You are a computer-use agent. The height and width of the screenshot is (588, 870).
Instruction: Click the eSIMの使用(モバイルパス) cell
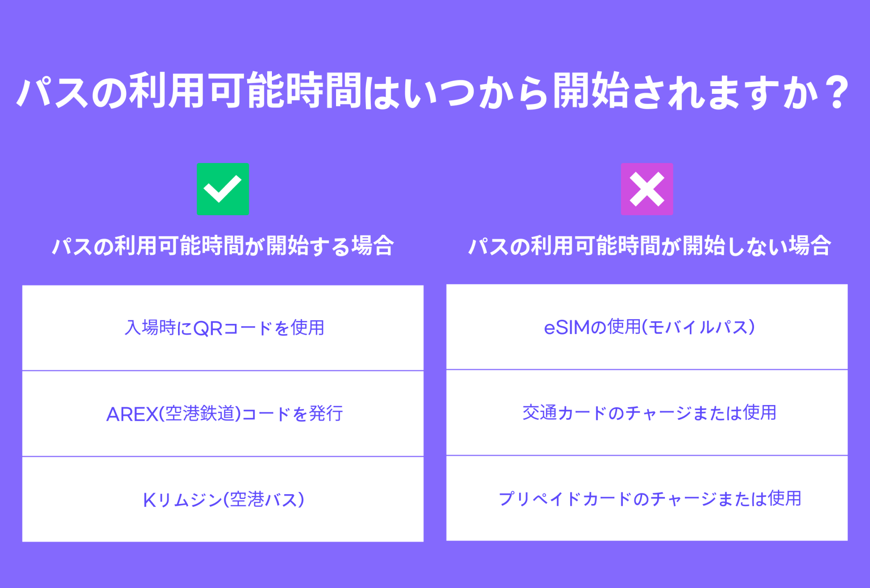pos(647,327)
